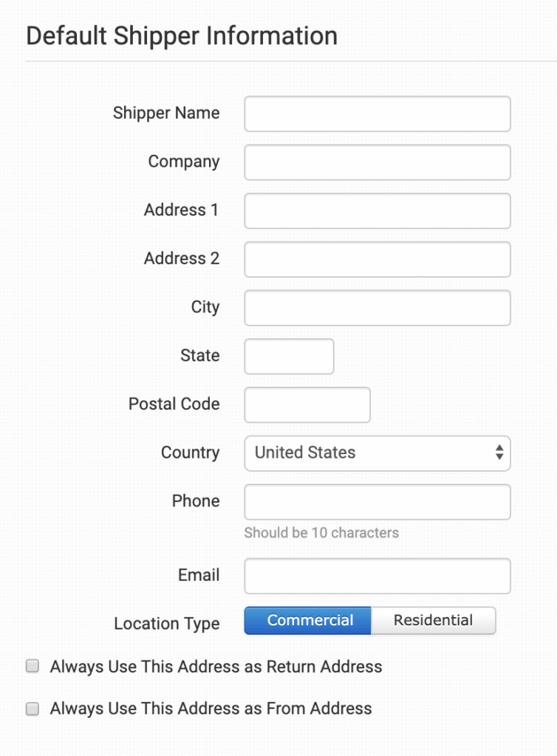This screenshot has width=557, height=756.
Task: Click the Shipper Name text field
Action: [x=377, y=114]
